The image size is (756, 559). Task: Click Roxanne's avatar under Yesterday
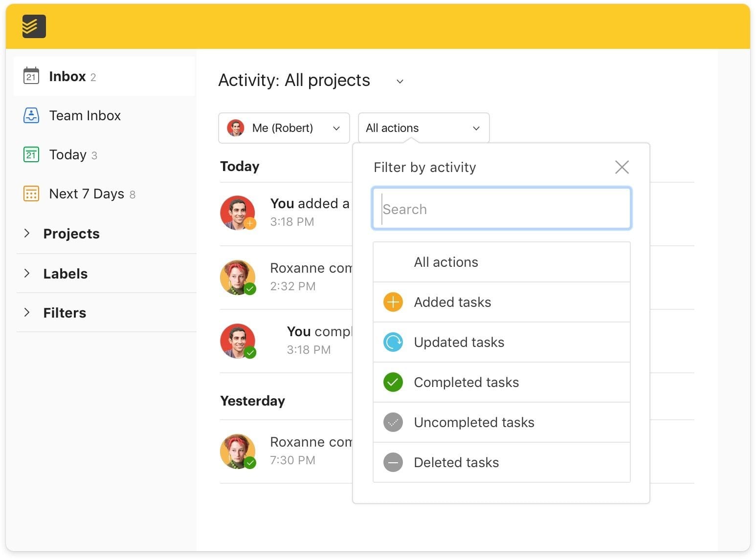click(x=238, y=451)
